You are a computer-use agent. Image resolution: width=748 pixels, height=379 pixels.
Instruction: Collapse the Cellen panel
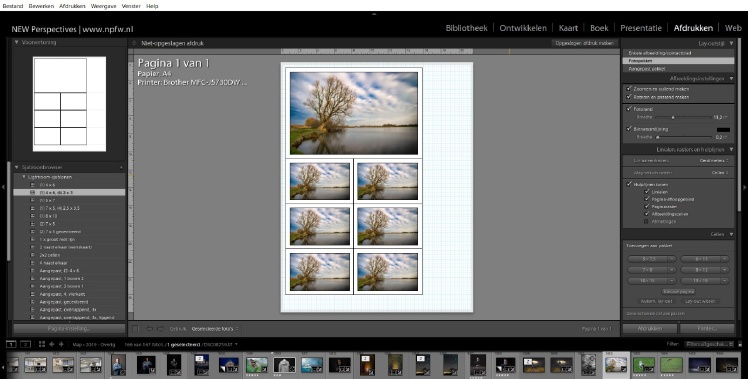pyautogui.click(x=731, y=234)
